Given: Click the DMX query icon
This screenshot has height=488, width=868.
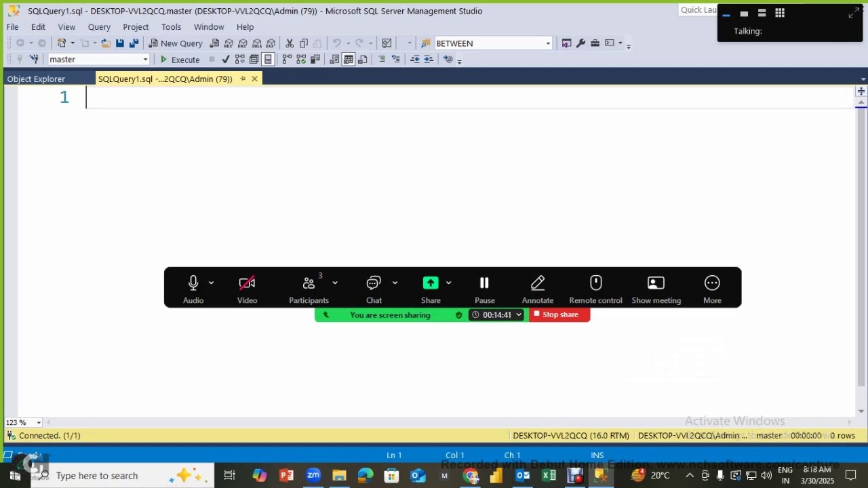Looking at the screenshot, I should 243,43.
